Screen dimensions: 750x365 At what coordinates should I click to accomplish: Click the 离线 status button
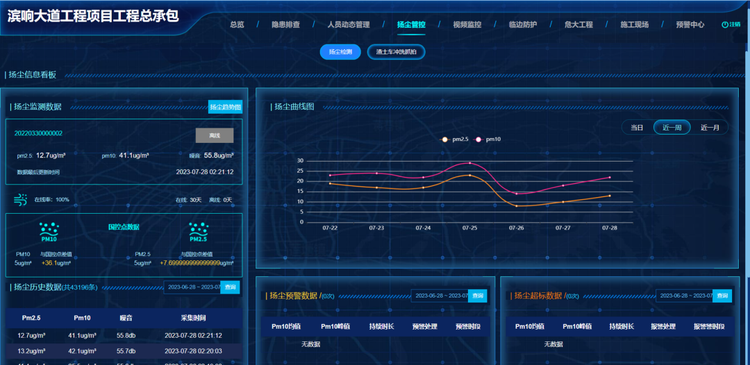click(214, 135)
